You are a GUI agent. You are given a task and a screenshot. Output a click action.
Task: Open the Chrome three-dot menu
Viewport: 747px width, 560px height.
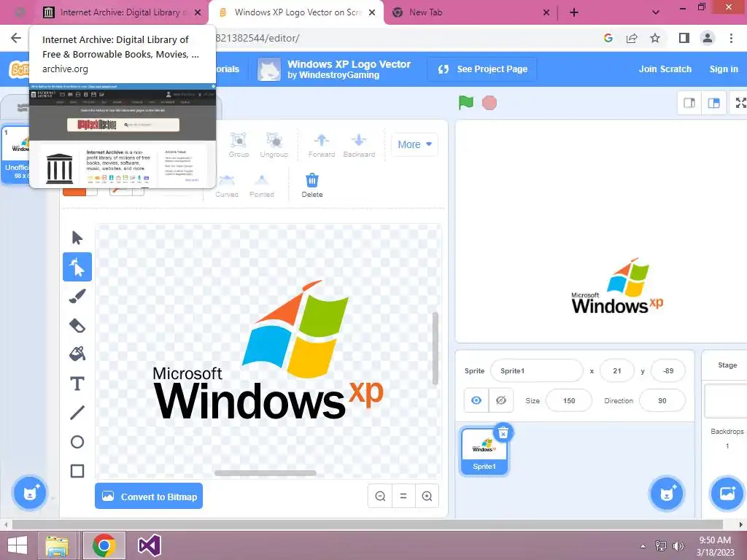(x=731, y=38)
